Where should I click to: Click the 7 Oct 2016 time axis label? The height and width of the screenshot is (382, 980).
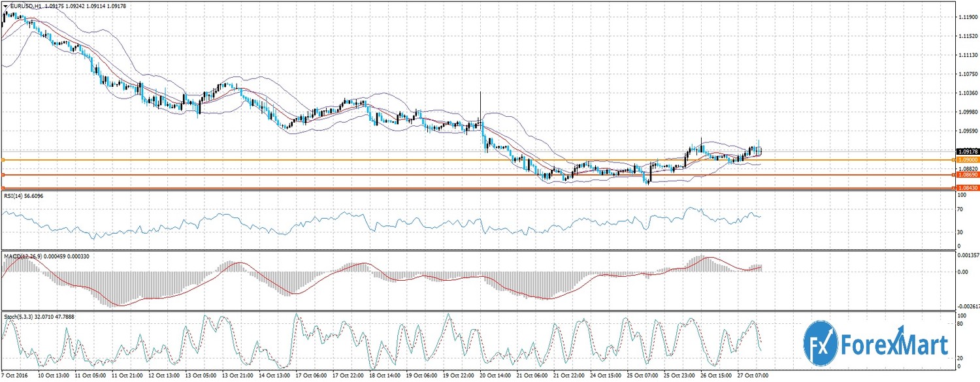[x=16, y=377]
